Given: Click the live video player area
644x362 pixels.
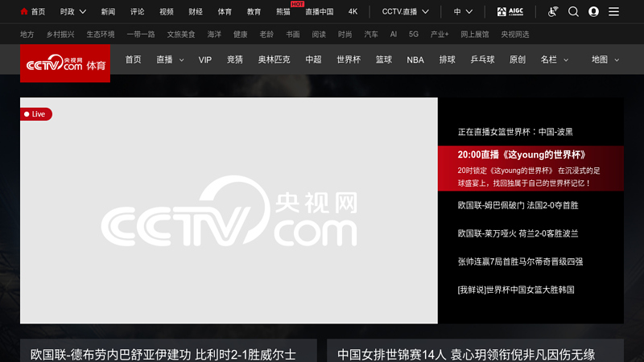Looking at the screenshot, I should tap(229, 211).
